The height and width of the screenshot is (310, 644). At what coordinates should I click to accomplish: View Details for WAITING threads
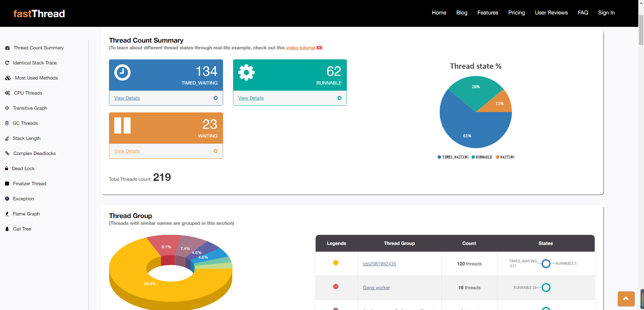tap(127, 151)
